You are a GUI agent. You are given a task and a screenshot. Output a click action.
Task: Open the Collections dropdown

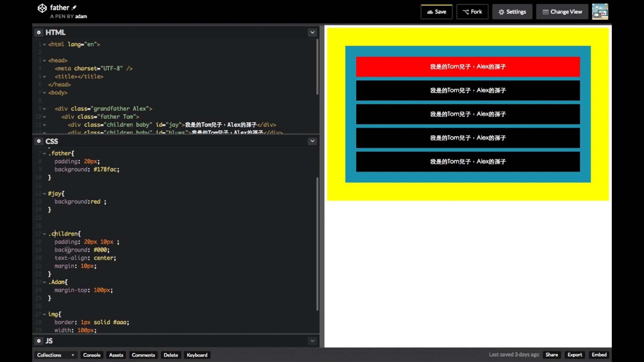point(55,355)
